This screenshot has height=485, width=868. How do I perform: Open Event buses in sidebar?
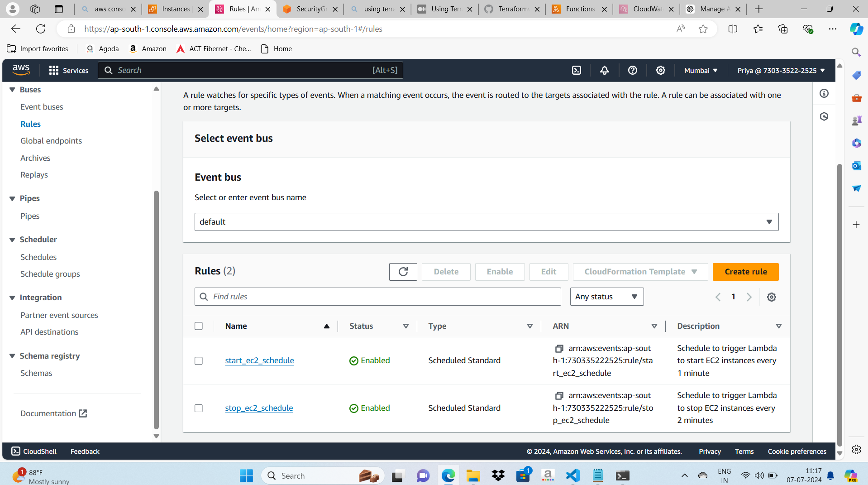42,107
